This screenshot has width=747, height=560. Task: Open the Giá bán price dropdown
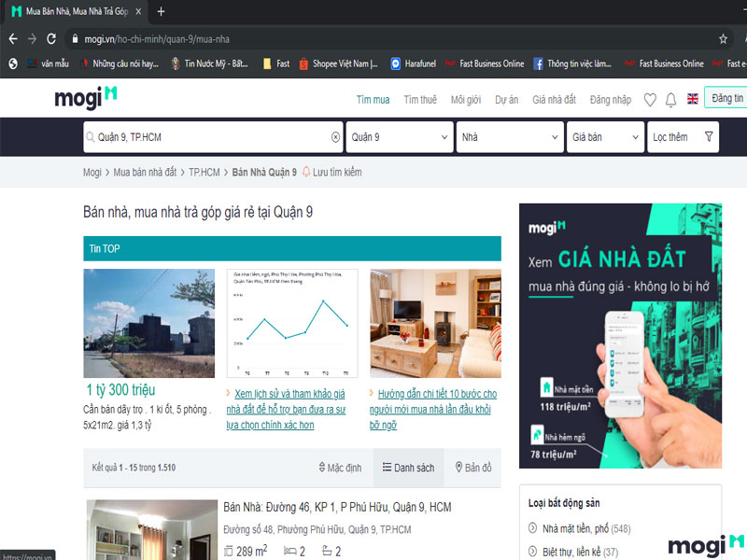pyautogui.click(x=605, y=136)
